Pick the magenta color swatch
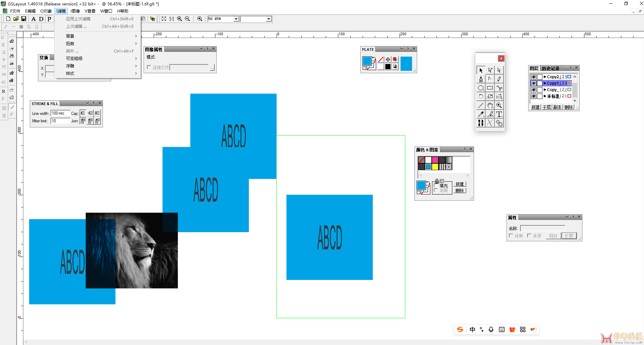Viewport: 644px width, 345px height. [435, 160]
